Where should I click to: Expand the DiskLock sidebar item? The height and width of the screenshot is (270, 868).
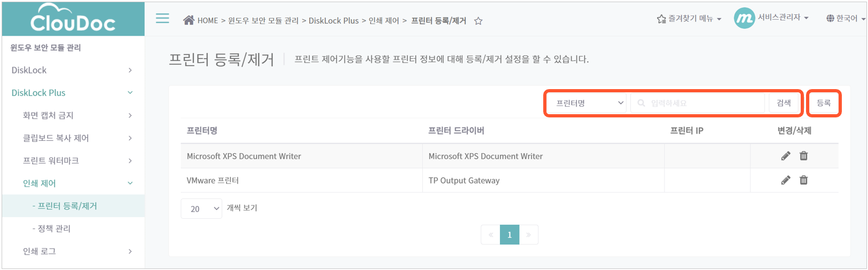coord(73,70)
